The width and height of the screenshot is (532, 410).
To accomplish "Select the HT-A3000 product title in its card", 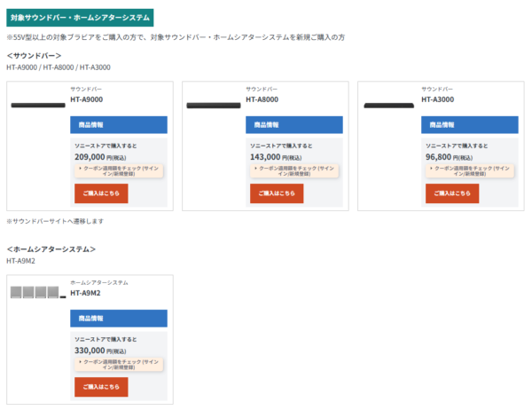I will tap(438, 99).
